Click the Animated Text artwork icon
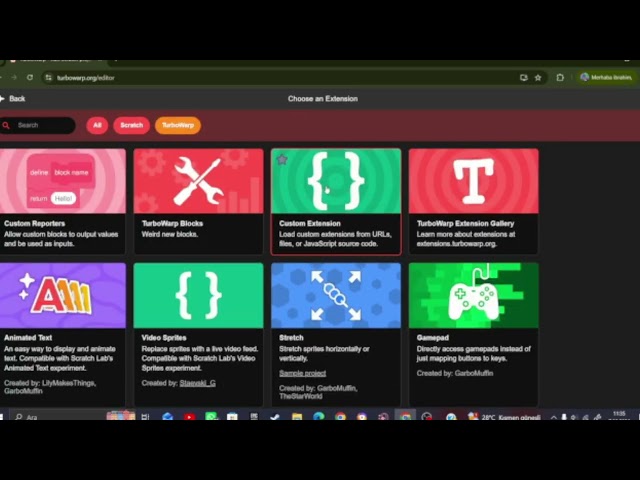Screen dimensions: 640x480 point(56,295)
